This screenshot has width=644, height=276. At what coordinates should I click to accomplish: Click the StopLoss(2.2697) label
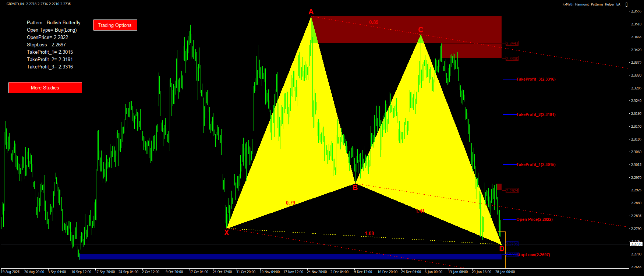pos(533,255)
